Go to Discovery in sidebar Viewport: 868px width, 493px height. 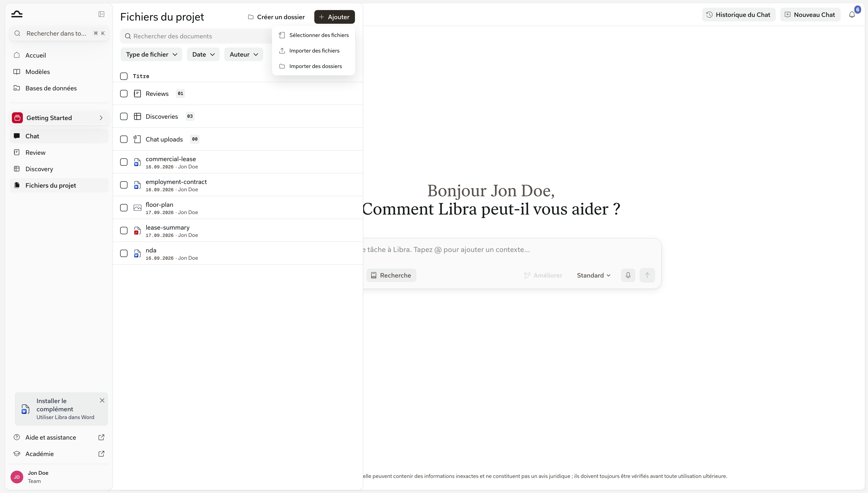coord(59,169)
